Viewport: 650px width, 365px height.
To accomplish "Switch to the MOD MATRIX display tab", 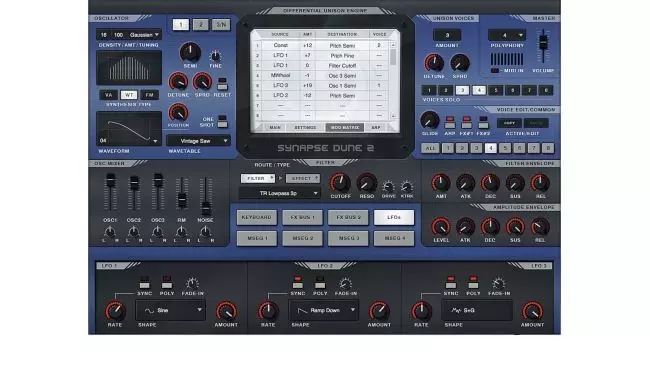I will (344, 127).
